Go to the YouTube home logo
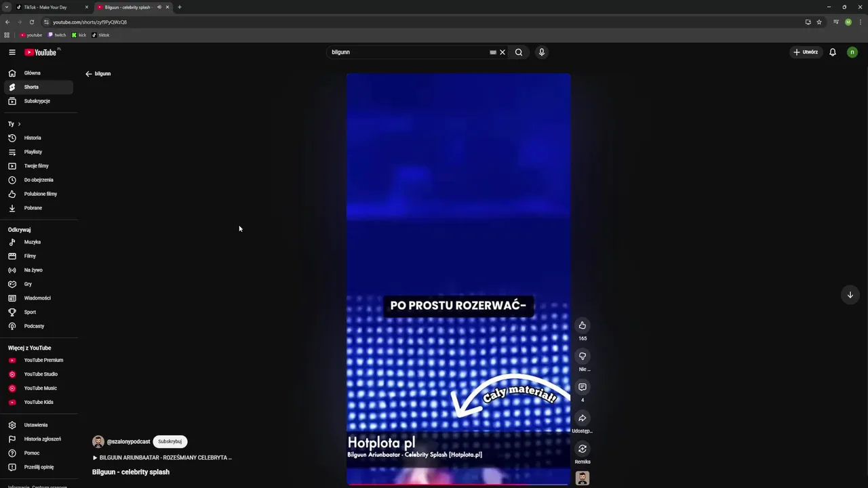This screenshot has height=488, width=868. coord(41,52)
